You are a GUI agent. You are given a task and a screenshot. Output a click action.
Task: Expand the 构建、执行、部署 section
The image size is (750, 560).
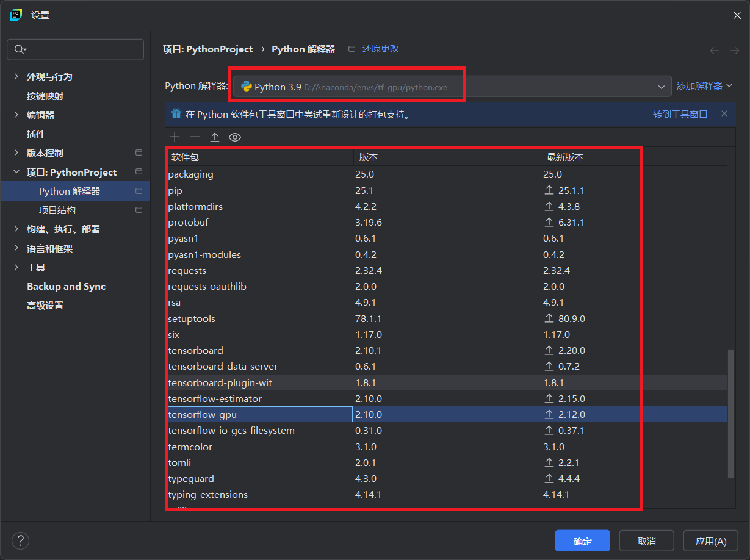(16, 229)
